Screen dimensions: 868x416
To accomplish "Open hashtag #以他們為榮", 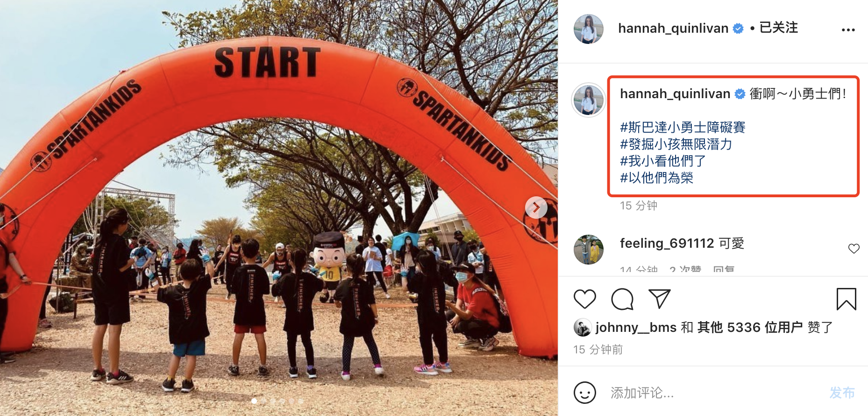I will coord(656,178).
